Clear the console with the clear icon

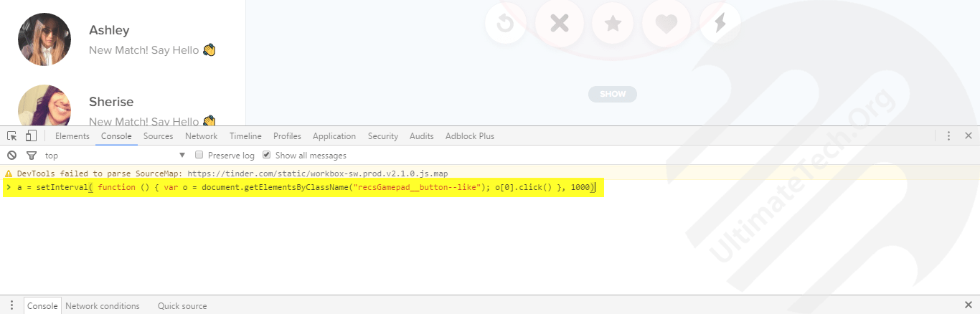[x=11, y=156]
